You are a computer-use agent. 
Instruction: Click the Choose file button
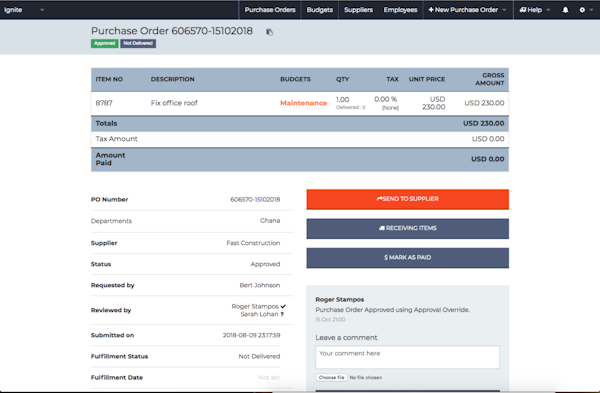pos(331,377)
